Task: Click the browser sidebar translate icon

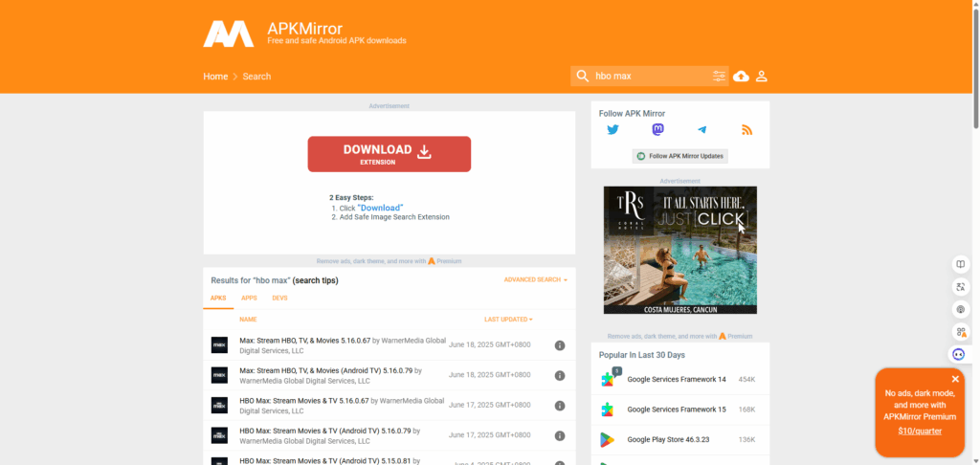Action: click(961, 287)
